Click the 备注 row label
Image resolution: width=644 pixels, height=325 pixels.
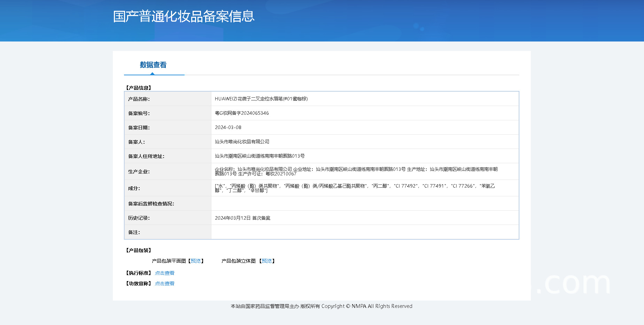(134, 232)
